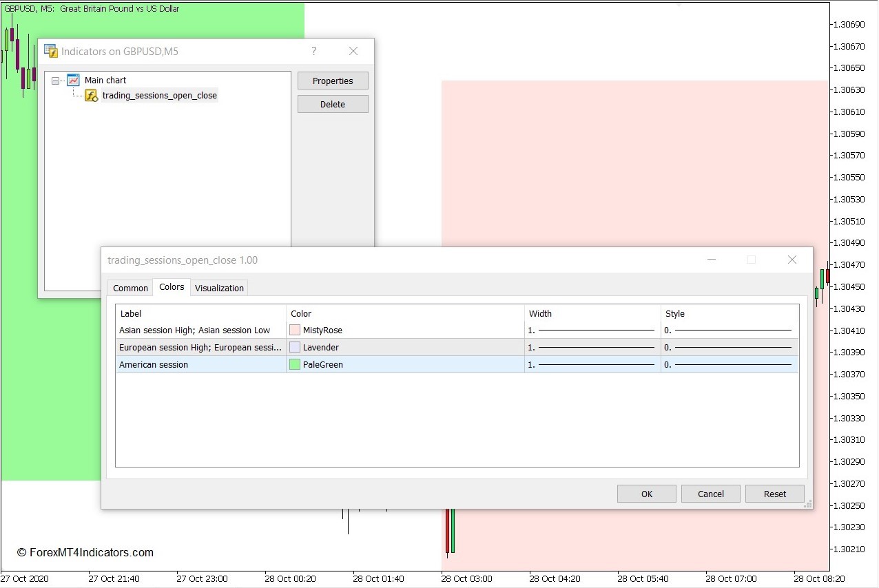The image size is (879, 588).
Task: Close the Indicators on GBPUSD,M5 dialog
Action: pos(353,51)
